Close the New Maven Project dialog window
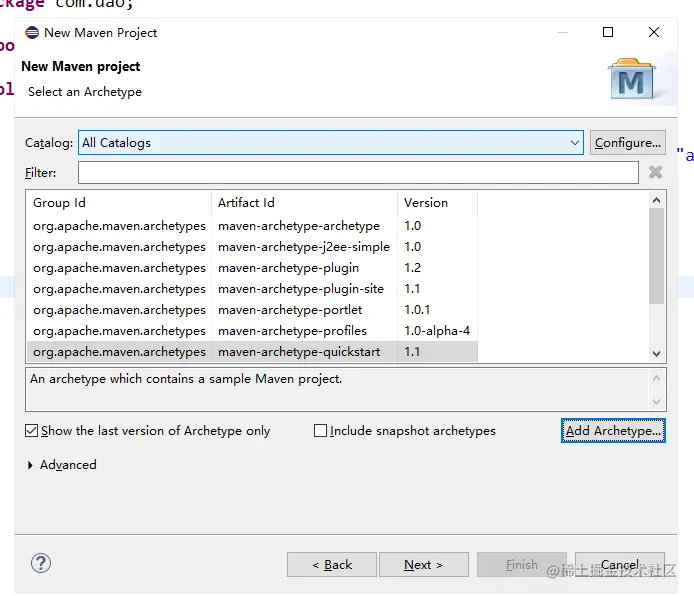This screenshot has height=596, width=694. [x=654, y=32]
